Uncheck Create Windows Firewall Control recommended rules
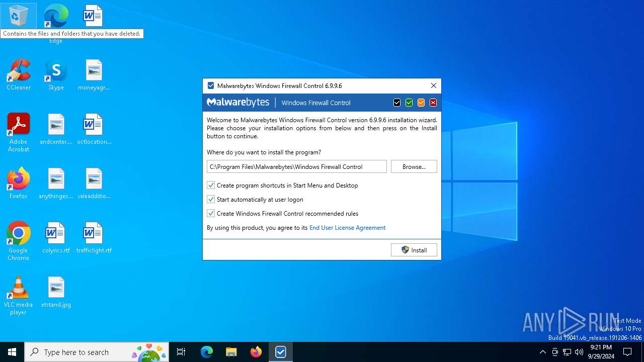This screenshot has width=644, height=362. pyautogui.click(x=211, y=214)
